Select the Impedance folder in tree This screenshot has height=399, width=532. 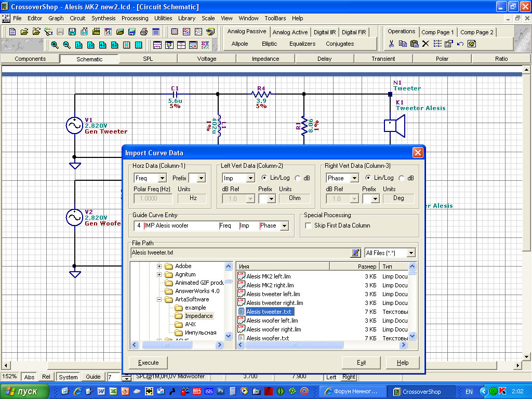pyautogui.click(x=199, y=316)
